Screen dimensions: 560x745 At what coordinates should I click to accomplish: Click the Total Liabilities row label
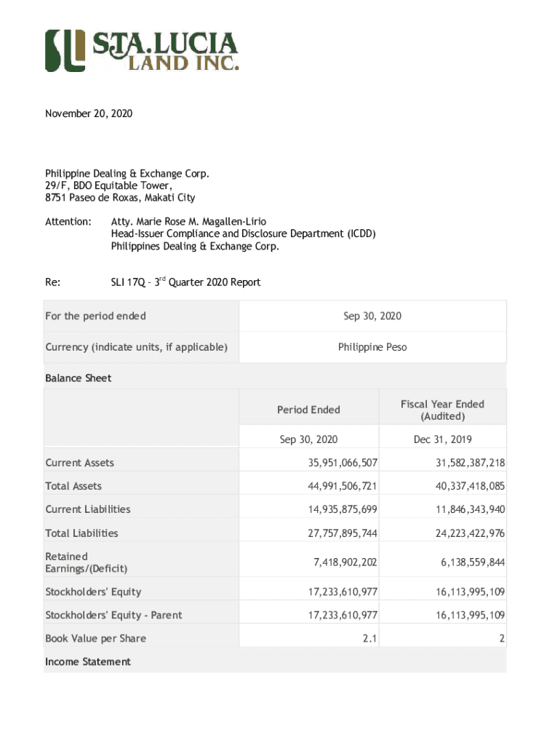click(x=81, y=533)
